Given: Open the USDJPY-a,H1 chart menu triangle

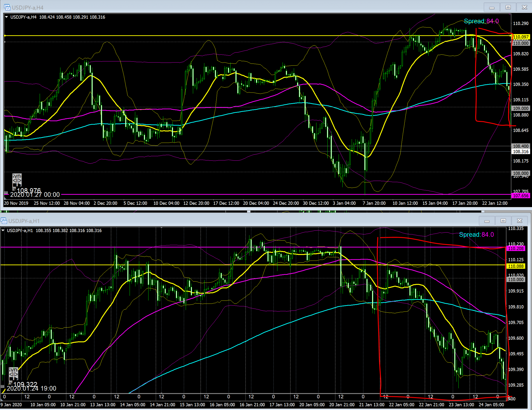Looking at the screenshot, I should (3, 230).
